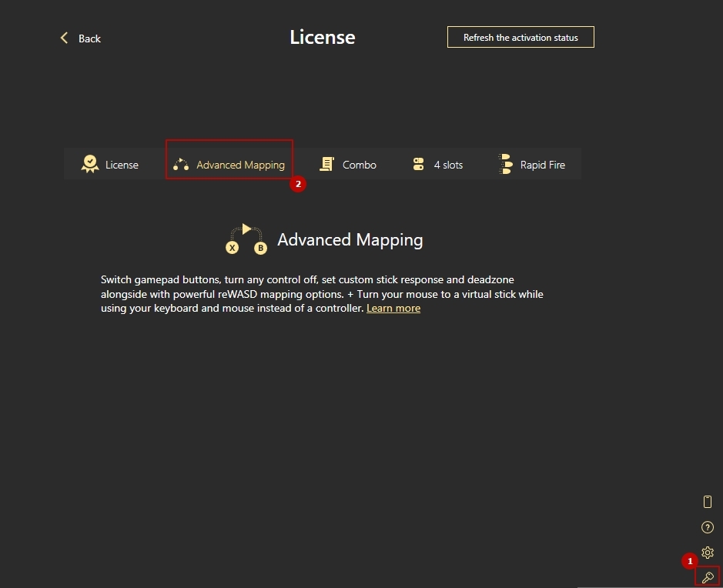This screenshot has width=723, height=588.
Task: Open help via question mark icon
Action: (x=708, y=527)
